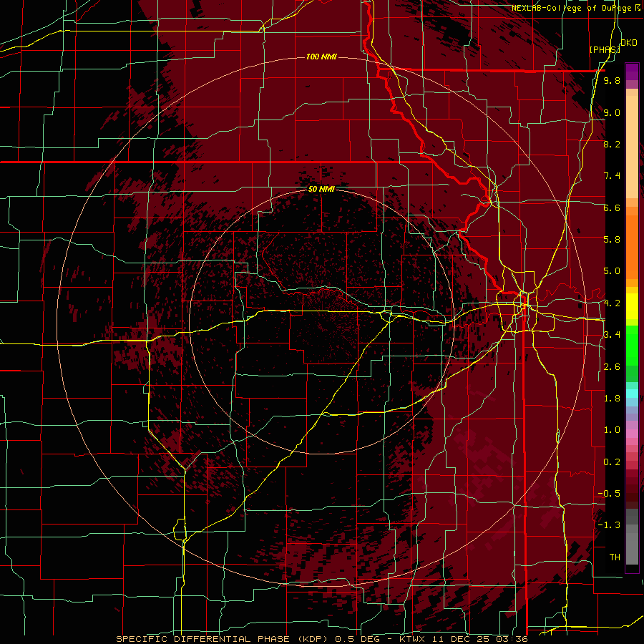Click the "100 NMI" range ring label
Image resolution: width=644 pixels, height=644 pixels.
click(x=321, y=57)
